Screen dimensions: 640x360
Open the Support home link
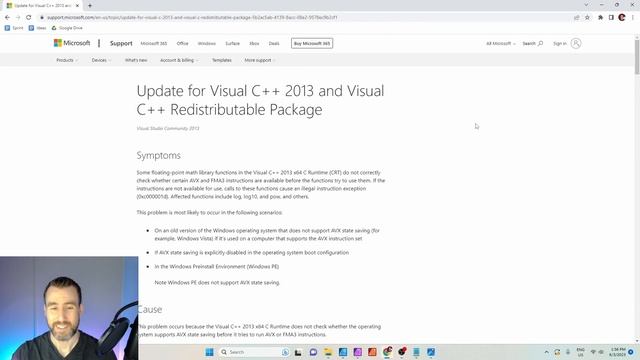(121, 43)
